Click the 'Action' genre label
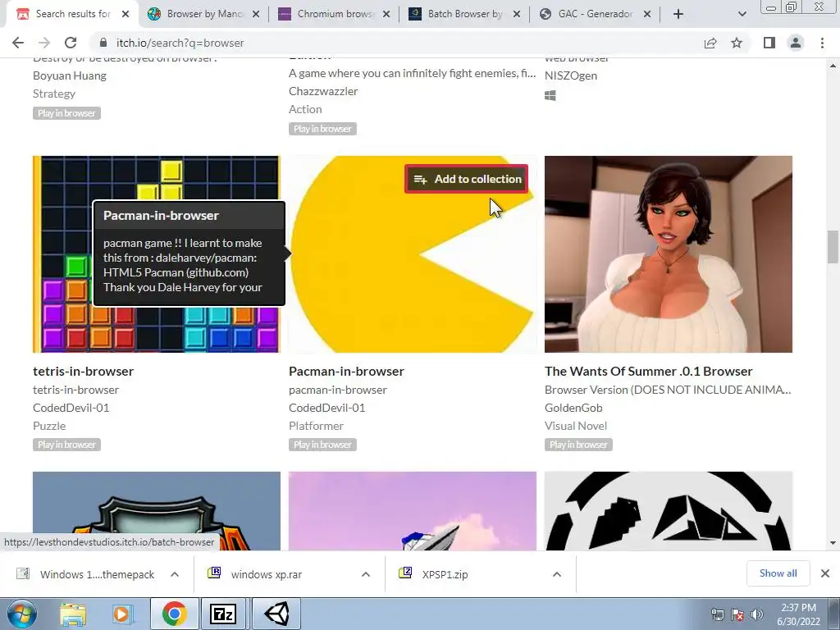Screen dimensions: 840x630 (305, 109)
